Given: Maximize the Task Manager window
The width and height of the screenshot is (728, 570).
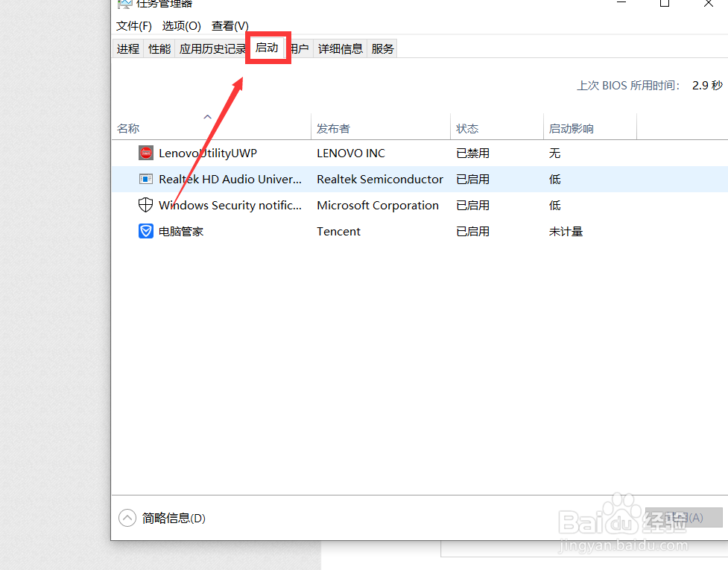Looking at the screenshot, I should [x=665, y=3].
